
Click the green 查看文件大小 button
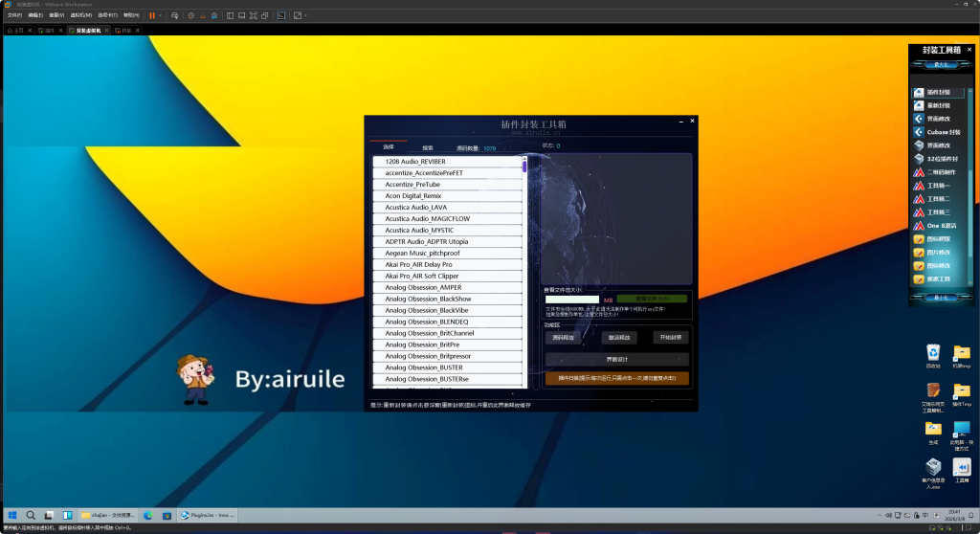pos(651,300)
